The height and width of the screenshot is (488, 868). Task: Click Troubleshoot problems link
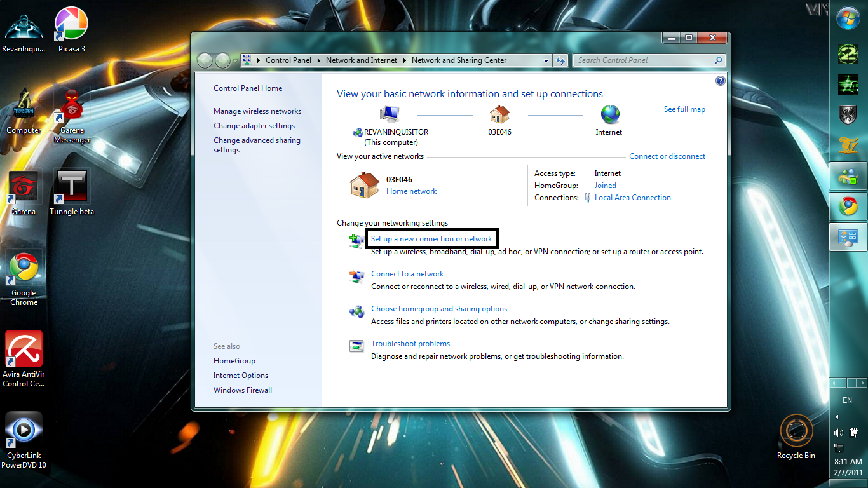[x=410, y=344]
